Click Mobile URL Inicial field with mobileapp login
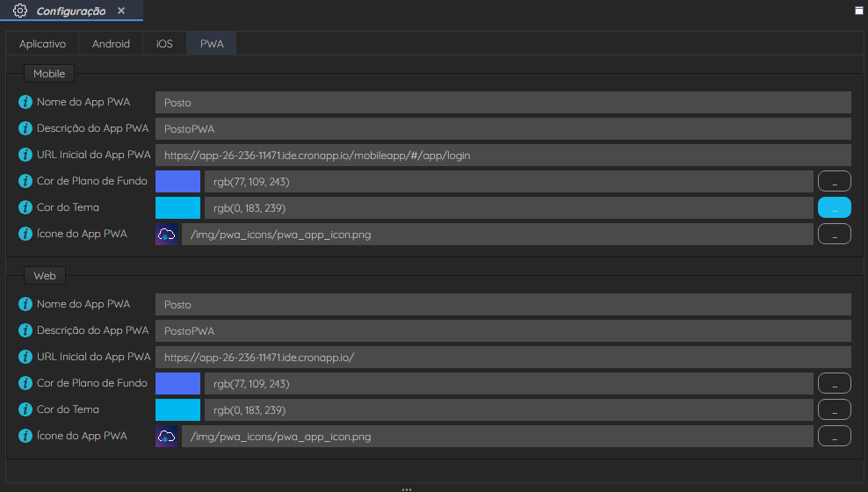 click(503, 156)
